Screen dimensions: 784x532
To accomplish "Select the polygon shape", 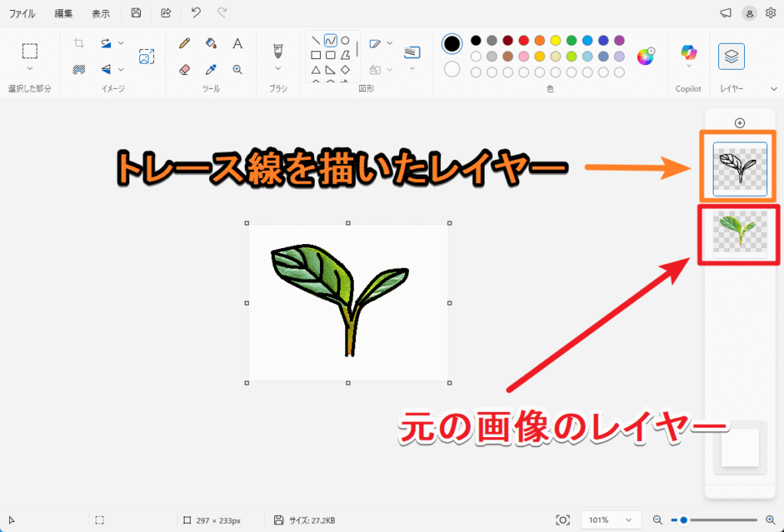I will click(x=345, y=55).
